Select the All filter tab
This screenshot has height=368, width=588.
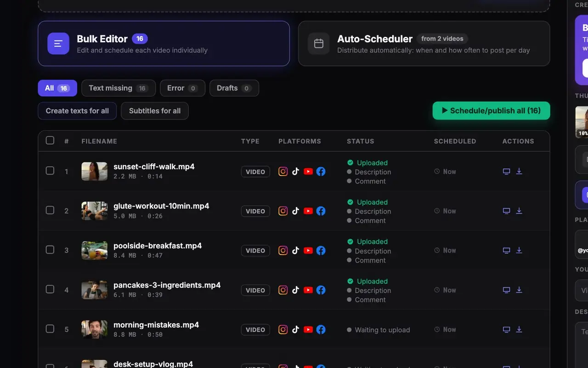[x=57, y=88]
